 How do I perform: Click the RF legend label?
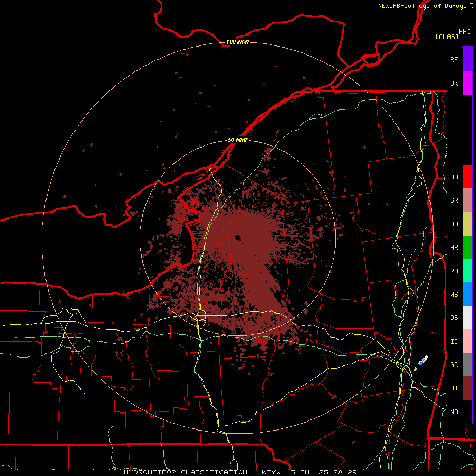[454, 59]
